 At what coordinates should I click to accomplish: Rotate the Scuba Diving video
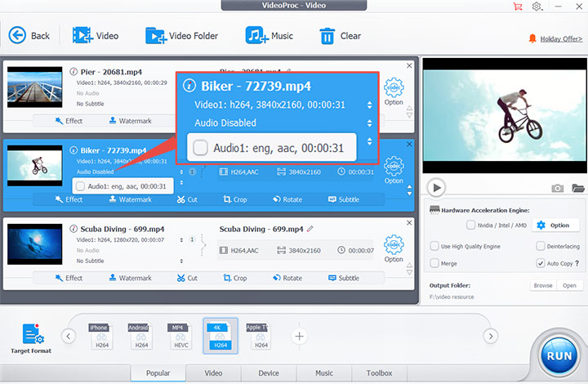tap(287, 278)
